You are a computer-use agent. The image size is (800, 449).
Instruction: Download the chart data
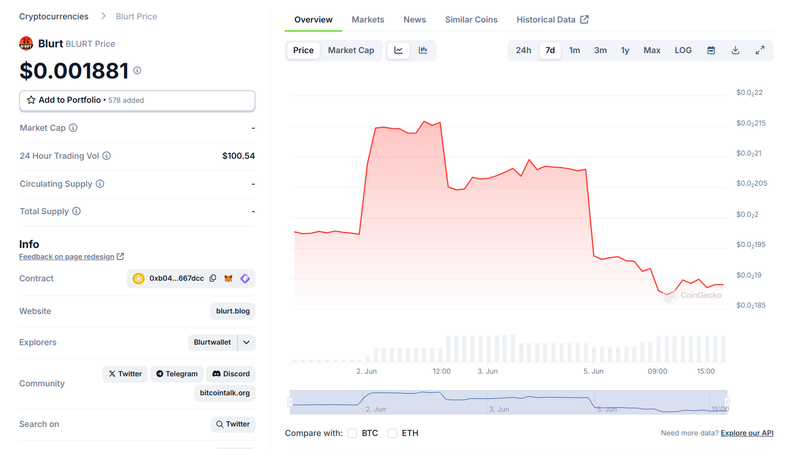(x=735, y=50)
